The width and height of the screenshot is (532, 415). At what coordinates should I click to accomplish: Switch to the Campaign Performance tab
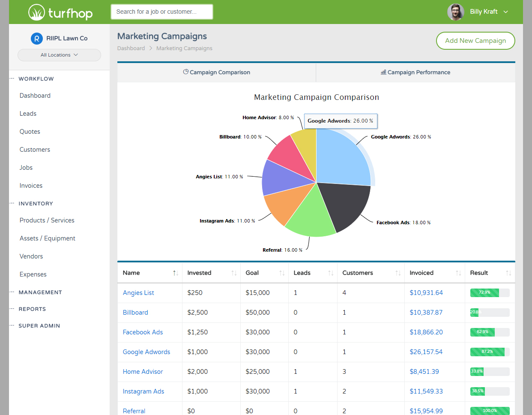tap(415, 72)
